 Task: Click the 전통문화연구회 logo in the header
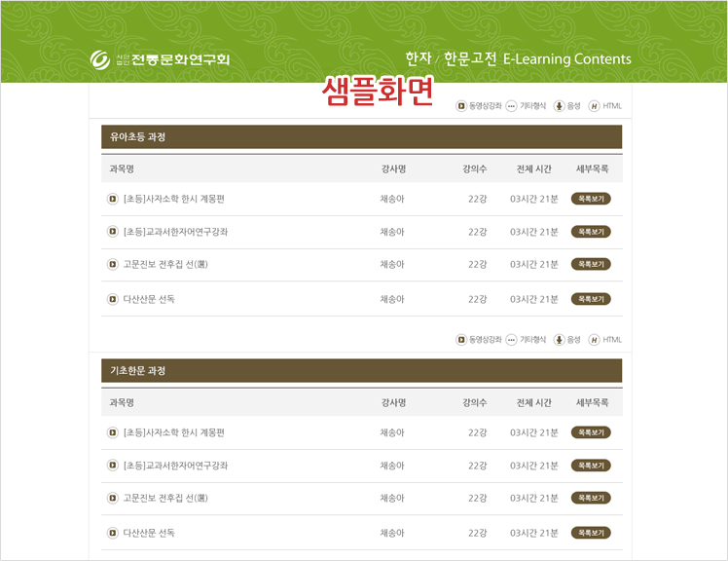point(161,59)
